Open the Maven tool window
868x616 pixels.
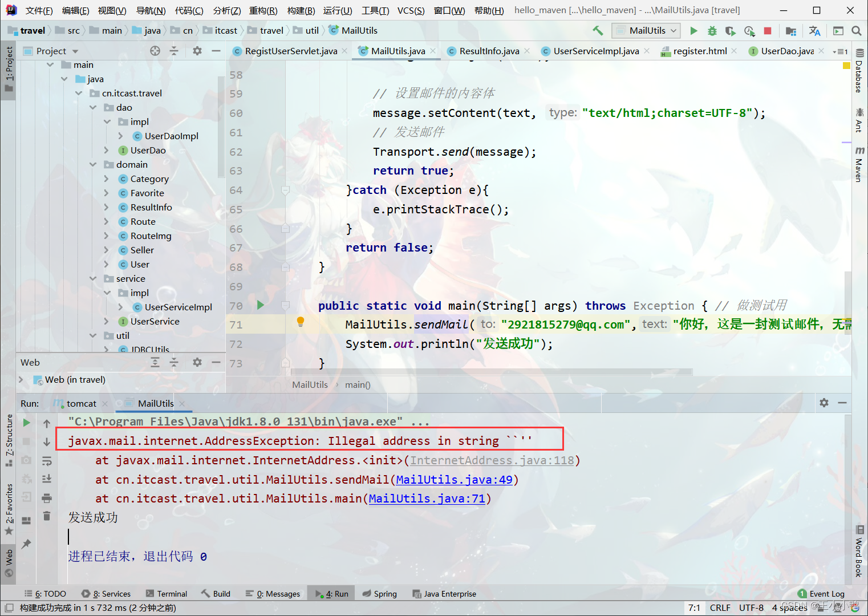[859, 164]
